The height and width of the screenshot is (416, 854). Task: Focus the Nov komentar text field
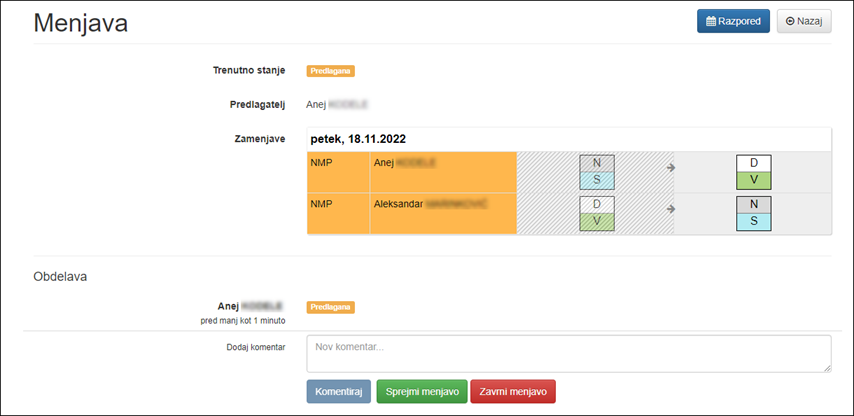[568, 353]
